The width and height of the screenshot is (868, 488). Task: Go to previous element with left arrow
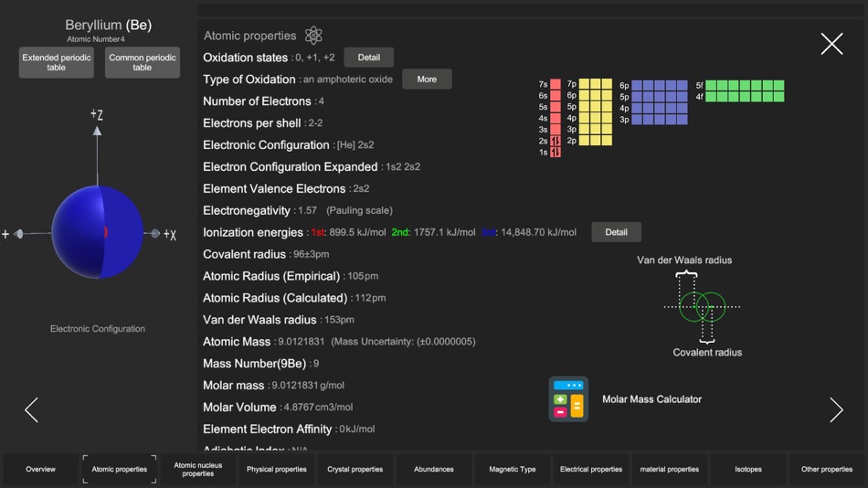tap(32, 410)
